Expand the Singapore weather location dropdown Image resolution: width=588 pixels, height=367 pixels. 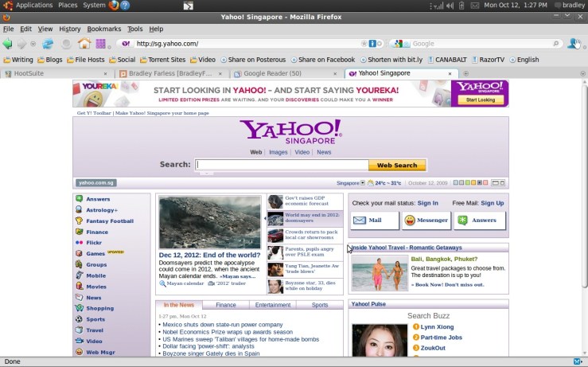(x=363, y=183)
